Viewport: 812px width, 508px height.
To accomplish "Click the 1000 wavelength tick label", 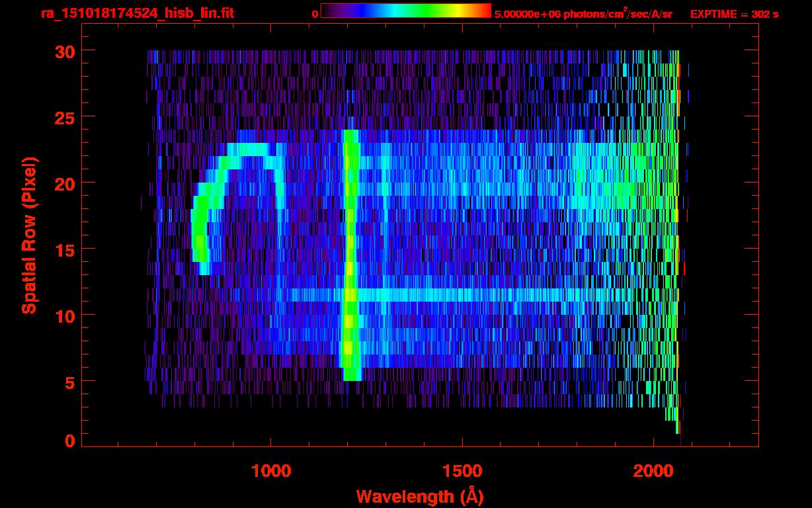I will [x=270, y=470].
